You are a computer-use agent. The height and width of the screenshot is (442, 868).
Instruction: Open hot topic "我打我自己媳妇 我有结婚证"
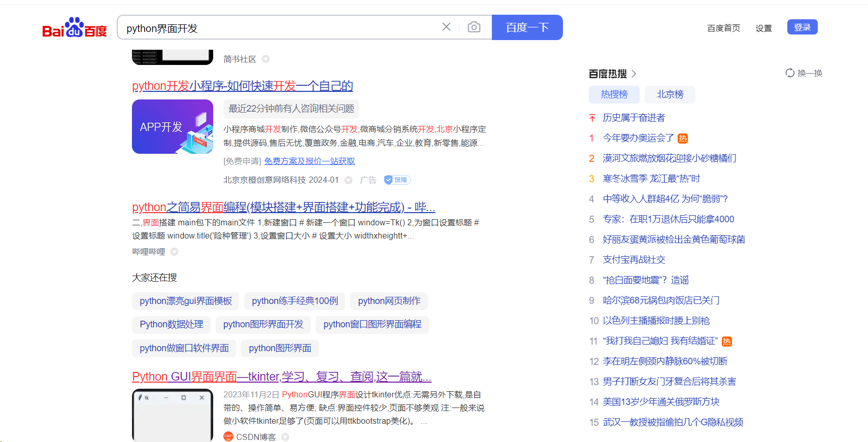(x=660, y=341)
